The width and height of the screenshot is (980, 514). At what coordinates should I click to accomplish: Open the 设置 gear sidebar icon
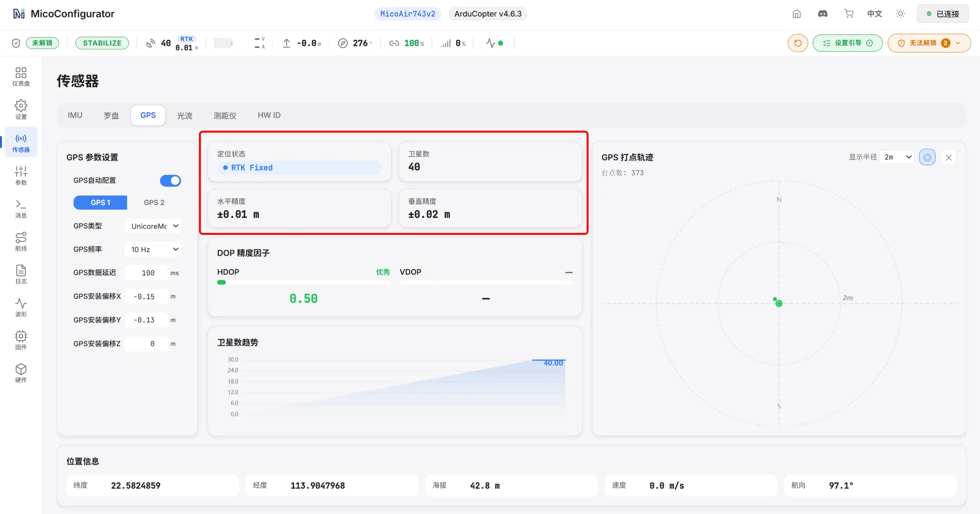point(21,109)
